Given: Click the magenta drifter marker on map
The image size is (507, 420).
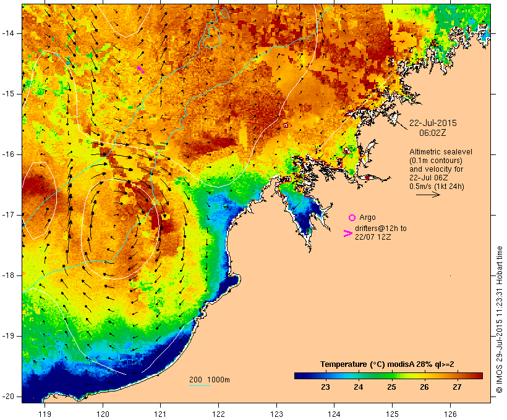Looking at the screenshot, I should 141,70.
